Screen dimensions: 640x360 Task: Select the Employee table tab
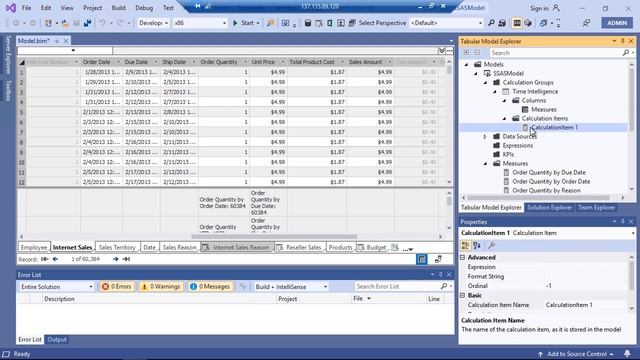pos(34,247)
